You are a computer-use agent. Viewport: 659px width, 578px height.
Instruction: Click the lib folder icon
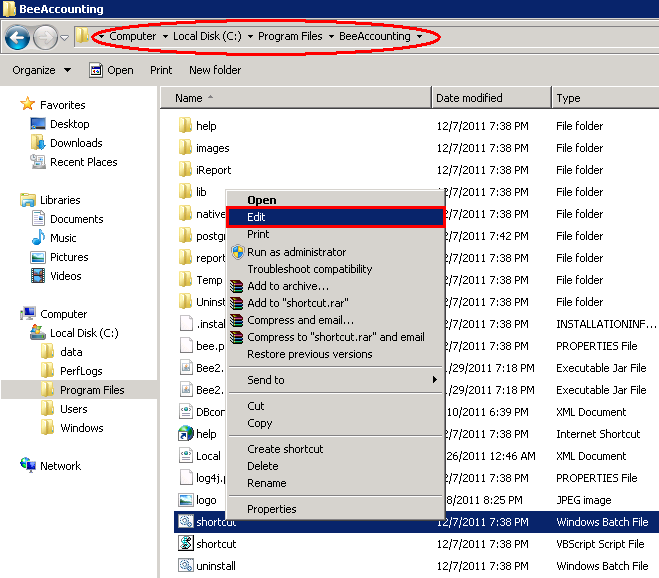pos(185,191)
